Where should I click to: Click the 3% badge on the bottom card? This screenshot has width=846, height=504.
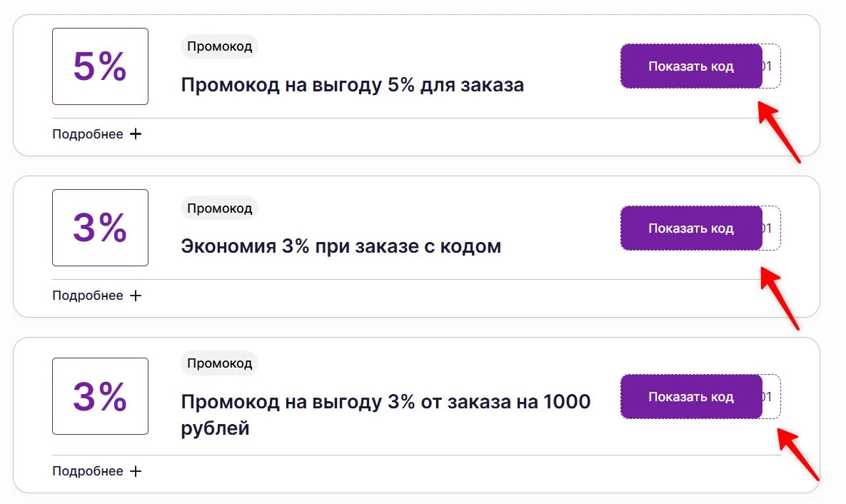click(100, 395)
